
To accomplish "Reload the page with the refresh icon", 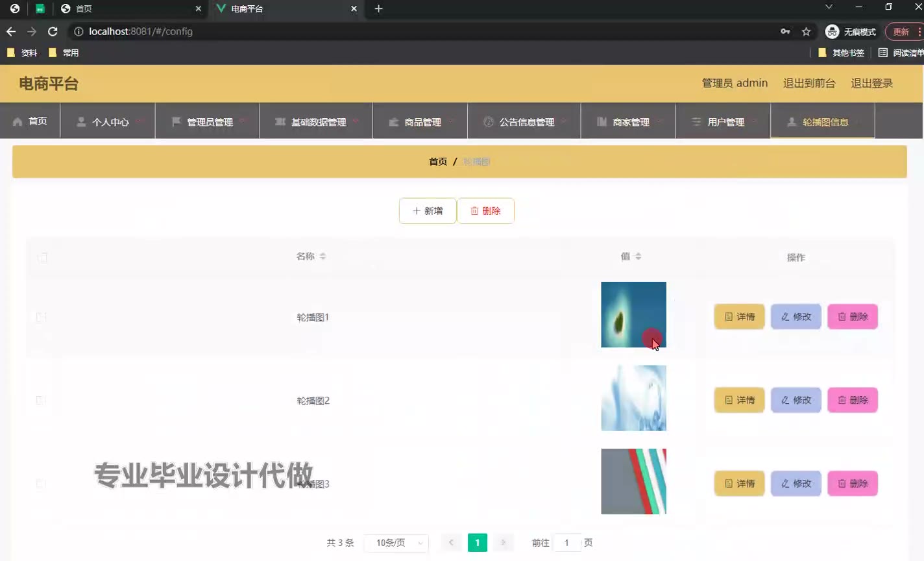I will point(53,31).
